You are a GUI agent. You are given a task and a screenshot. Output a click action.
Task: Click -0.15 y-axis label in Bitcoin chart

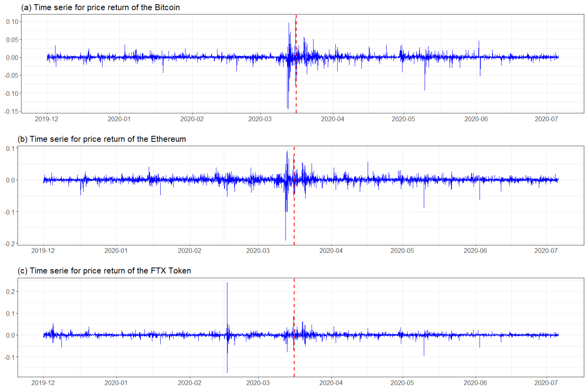tap(11, 111)
